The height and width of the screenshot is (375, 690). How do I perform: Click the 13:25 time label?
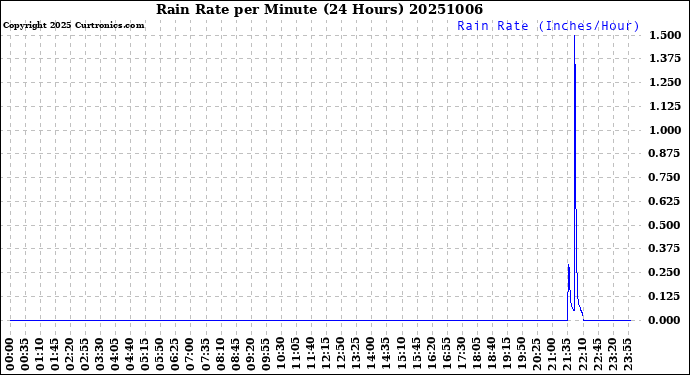click(356, 355)
